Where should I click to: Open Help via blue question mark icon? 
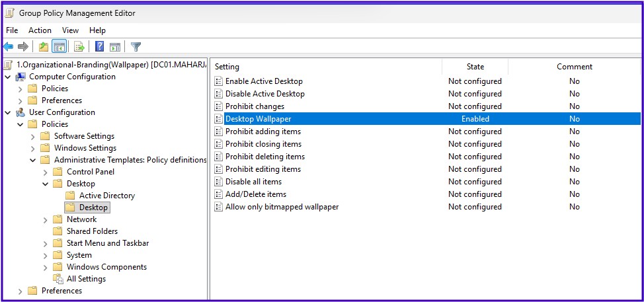[x=99, y=46]
